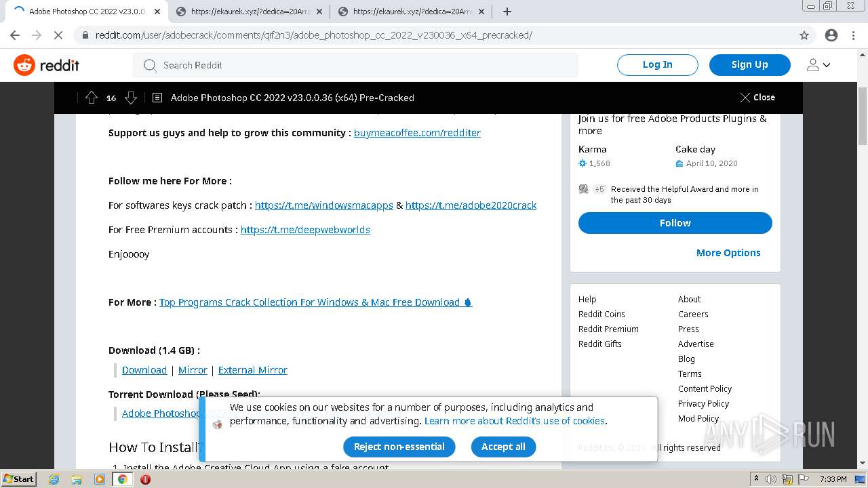Open Chrome three-dot menu

click(x=853, y=35)
